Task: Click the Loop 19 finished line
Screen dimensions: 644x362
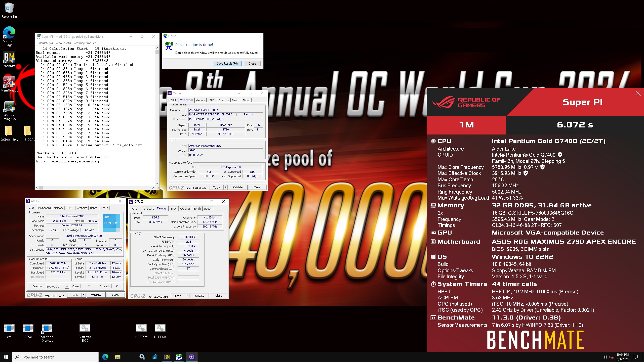Action: pos(75,141)
